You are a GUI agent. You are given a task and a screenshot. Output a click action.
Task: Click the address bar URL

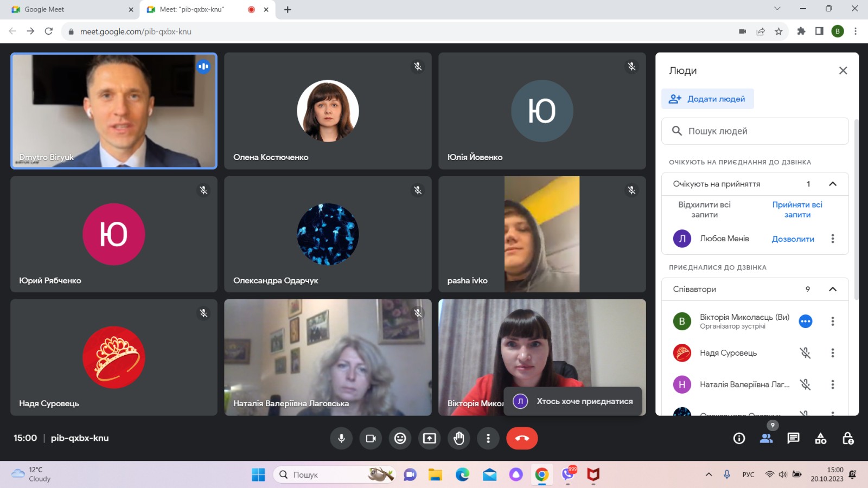(x=136, y=31)
